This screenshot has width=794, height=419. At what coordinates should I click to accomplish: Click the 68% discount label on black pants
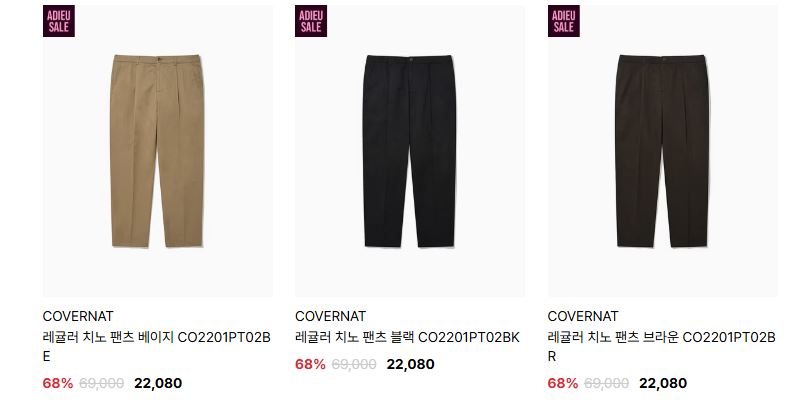[x=310, y=364]
